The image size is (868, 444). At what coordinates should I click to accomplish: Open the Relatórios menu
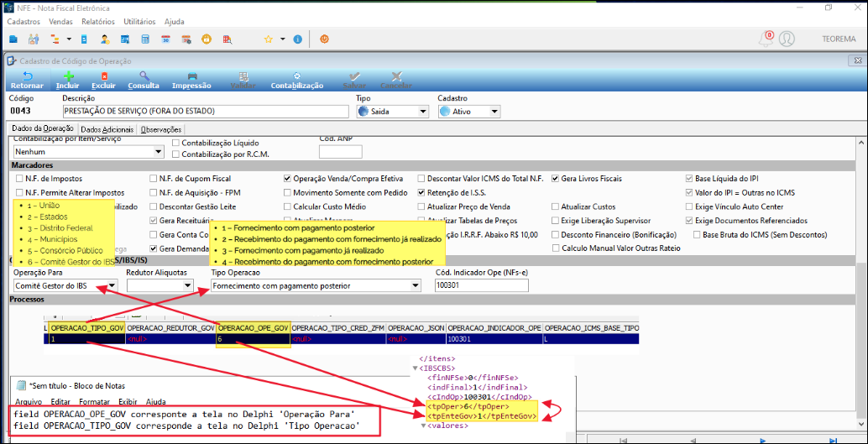click(x=98, y=22)
